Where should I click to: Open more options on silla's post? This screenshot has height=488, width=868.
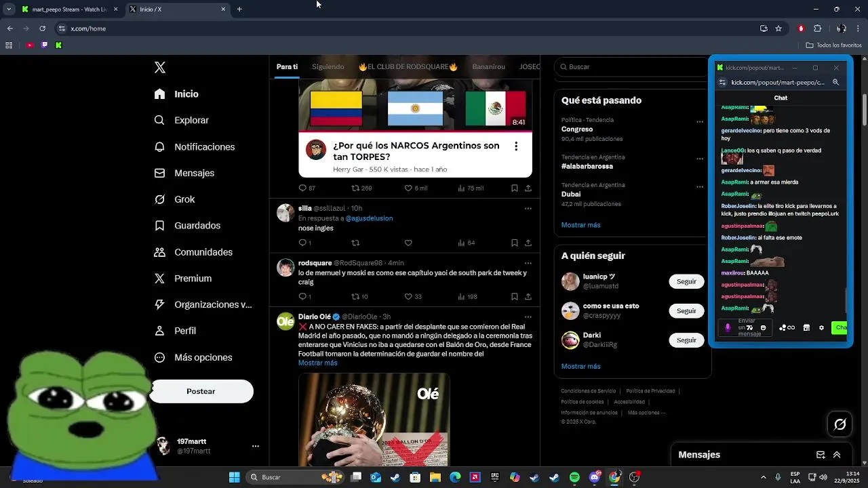pos(528,209)
